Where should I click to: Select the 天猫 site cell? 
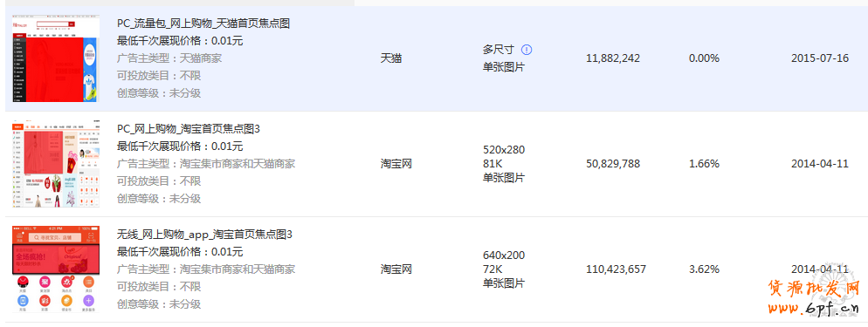click(x=391, y=58)
